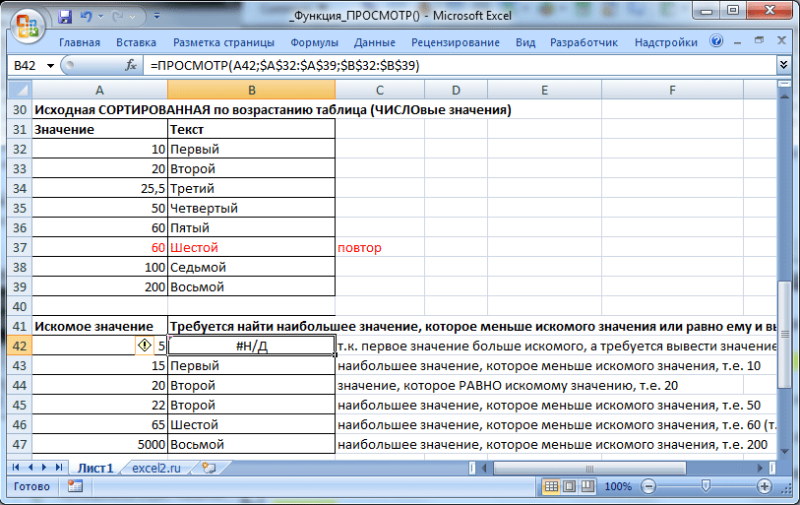This screenshot has width=800, height=505.
Task: Click the Office button orb
Action: [27, 26]
